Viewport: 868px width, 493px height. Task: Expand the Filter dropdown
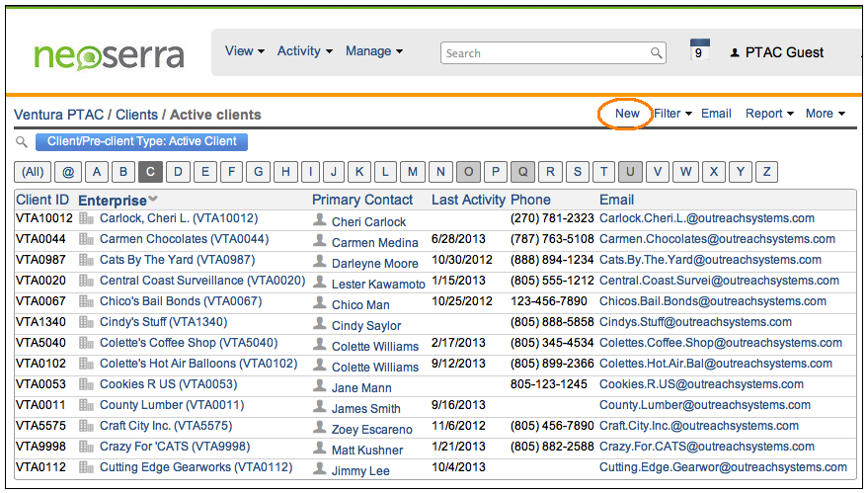(x=672, y=114)
